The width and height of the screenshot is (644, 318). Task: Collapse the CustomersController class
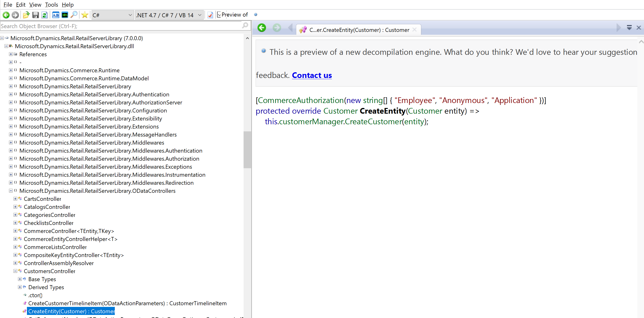(x=15, y=271)
